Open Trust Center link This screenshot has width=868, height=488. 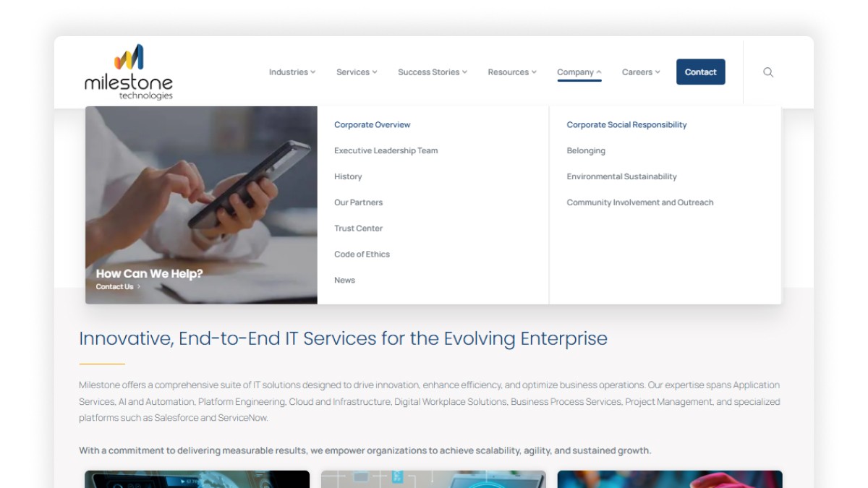click(358, 228)
